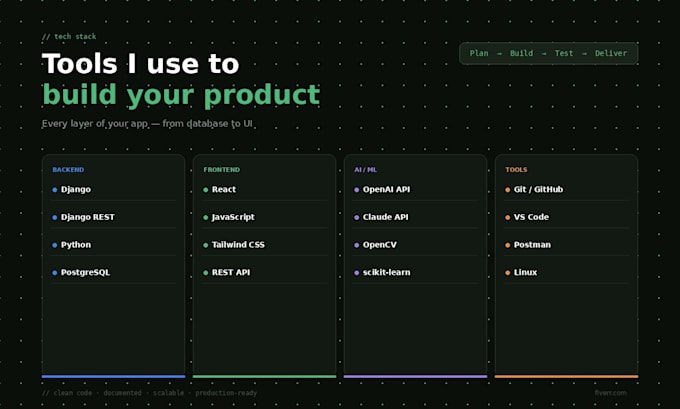The image size is (680, 409).
Task: Click the blue dot beside Django
Action: click(55, 190)
